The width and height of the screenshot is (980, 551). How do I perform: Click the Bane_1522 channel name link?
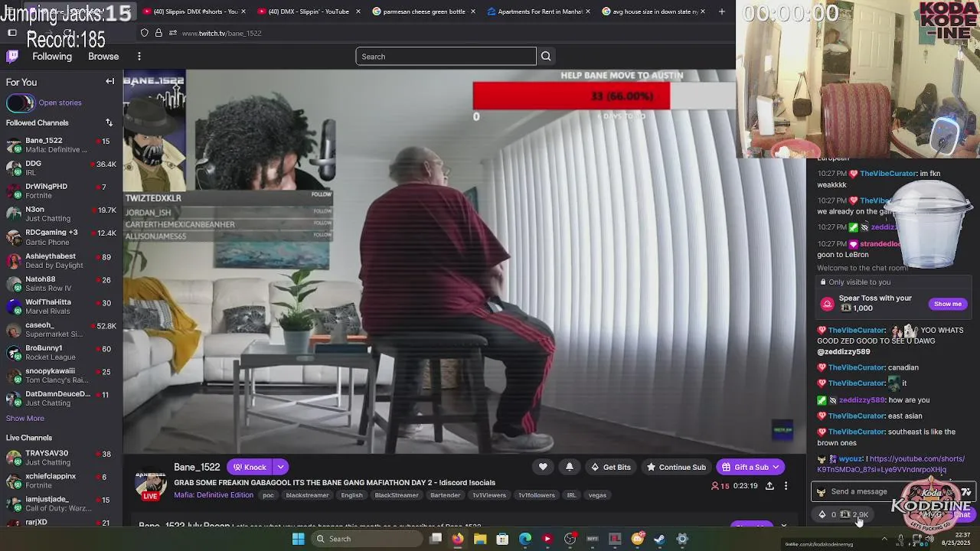click(197, 467)
